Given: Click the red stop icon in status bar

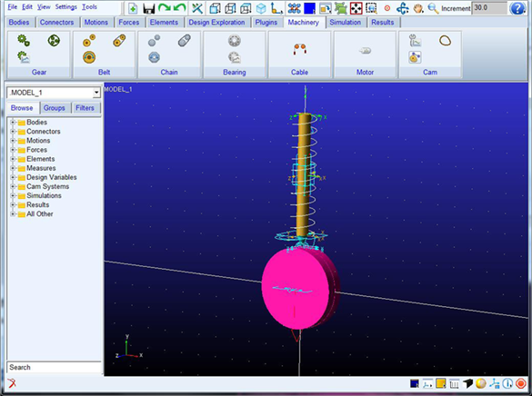Looking at the screenshot, I should pyautogui.click(x=520, y=383).
